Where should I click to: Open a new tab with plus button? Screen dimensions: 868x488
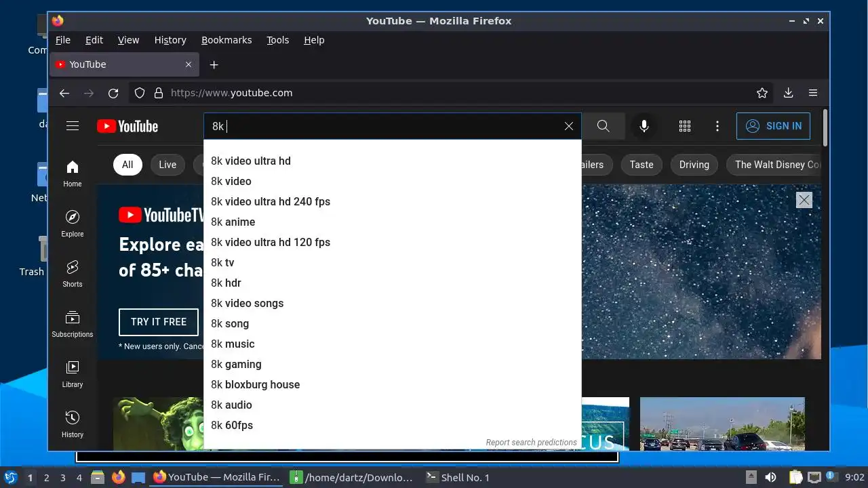point(214,64)
